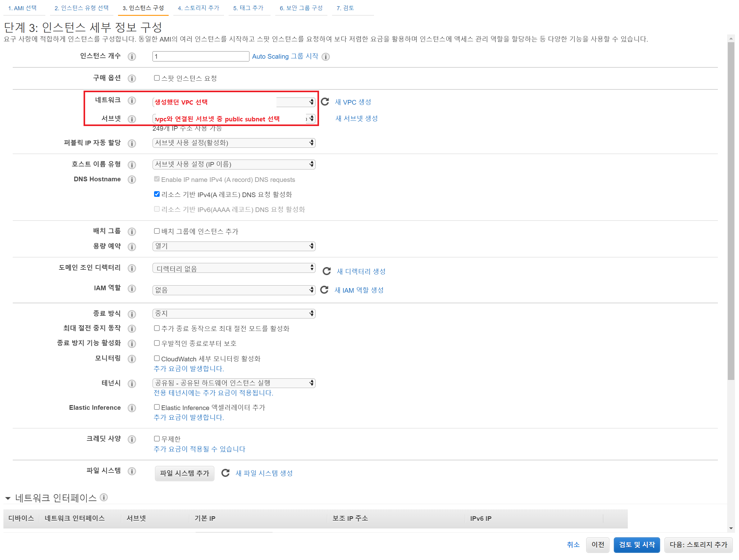
Task: Open the 새 VPC 생성 link
Action: tap(353, 102)
